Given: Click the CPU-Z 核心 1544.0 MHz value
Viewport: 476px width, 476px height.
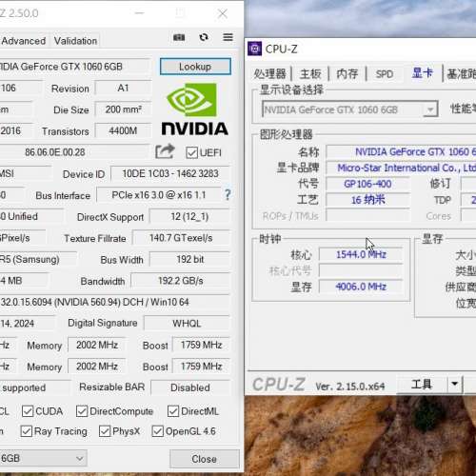Looking at the screenshot, I should pos(361,254).
